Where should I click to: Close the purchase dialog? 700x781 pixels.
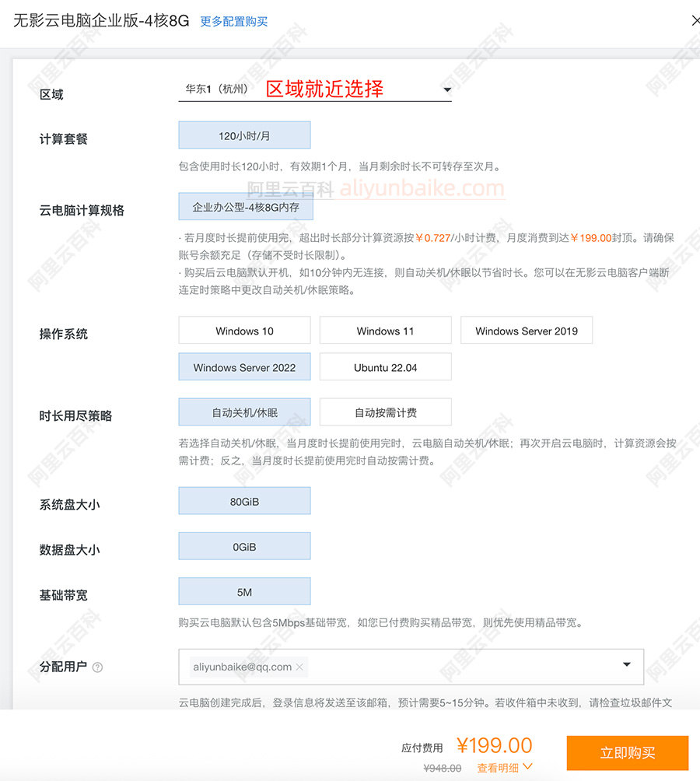coord(695,21)
